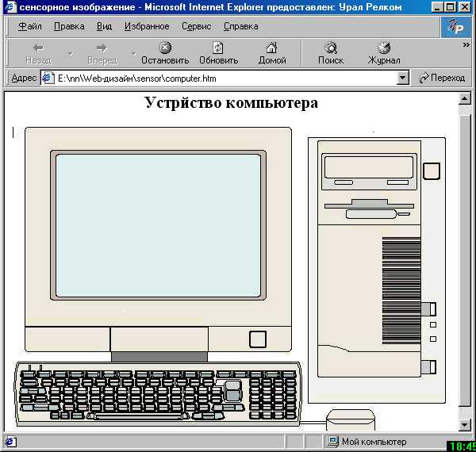Screen dimensions: 476x452
Task: Go to the home page via Домой
Action: coord(272,53)
